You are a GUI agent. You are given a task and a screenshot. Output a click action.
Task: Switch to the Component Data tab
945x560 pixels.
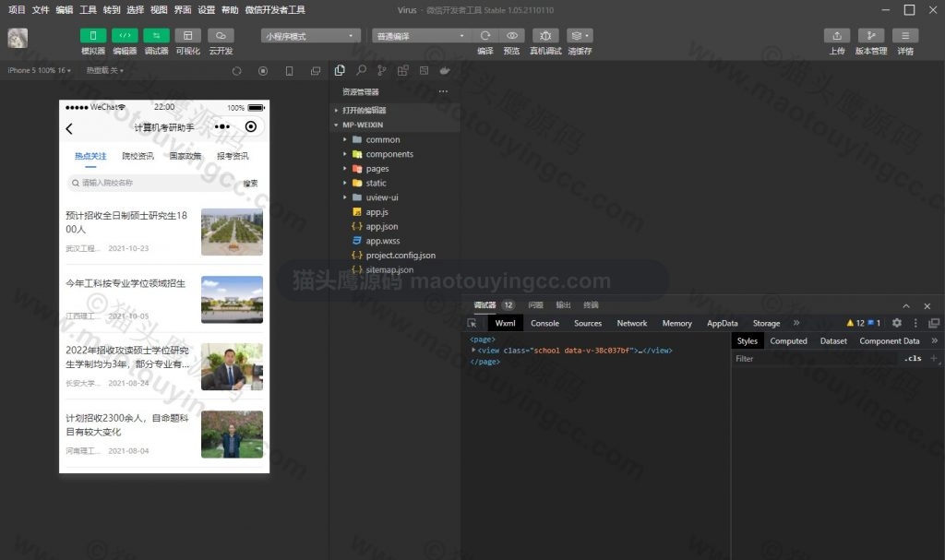(889, 340)
